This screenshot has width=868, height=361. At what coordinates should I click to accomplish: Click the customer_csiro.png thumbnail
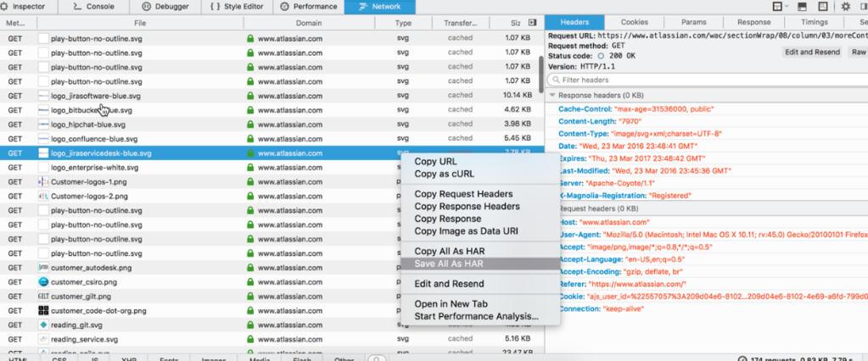click(44, 282)
